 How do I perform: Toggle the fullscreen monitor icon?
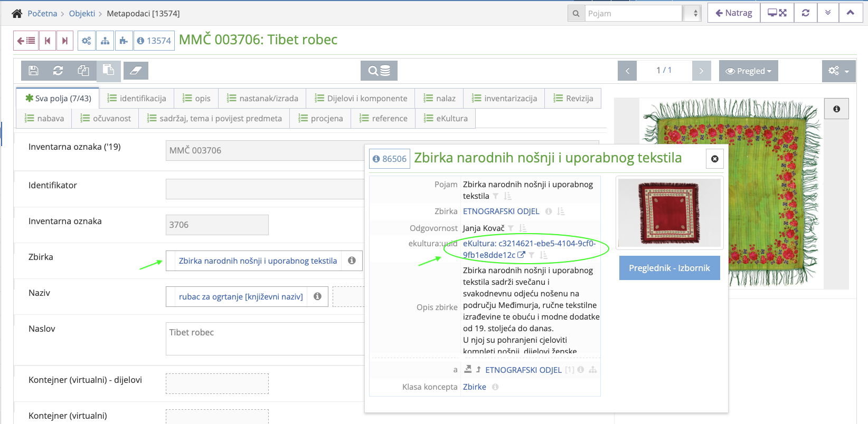[777, 13]
